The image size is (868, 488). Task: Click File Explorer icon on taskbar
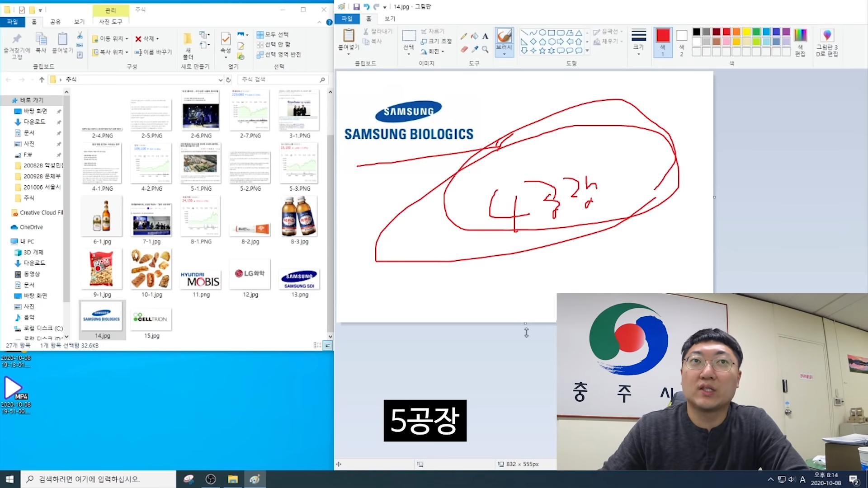click(x=233, y=479)
